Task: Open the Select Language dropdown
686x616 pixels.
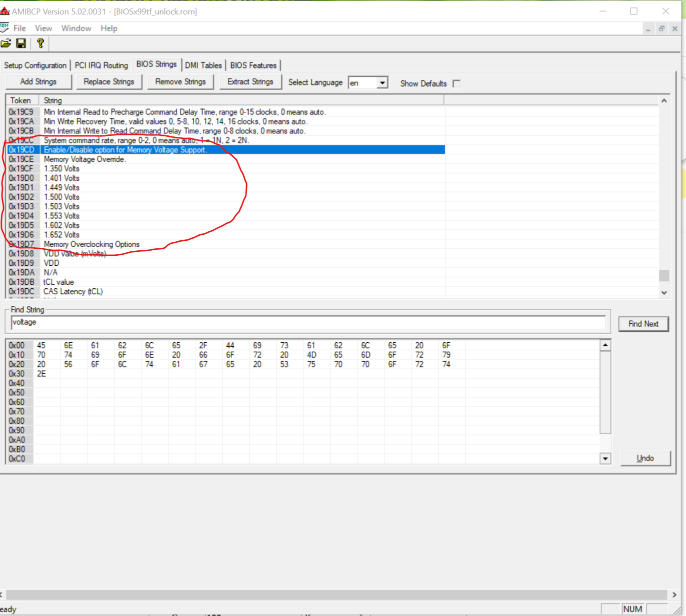Action: coord(382,83)
